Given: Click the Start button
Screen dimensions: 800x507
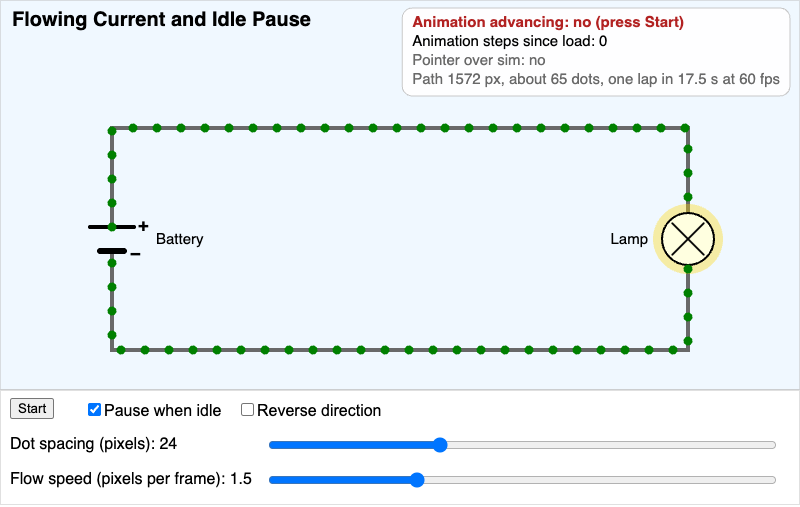Looking at the screenshot, I should 32,409.
